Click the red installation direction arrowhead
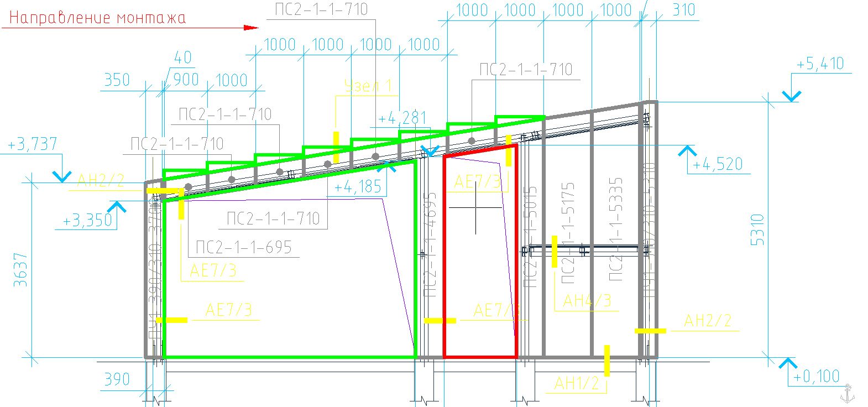The width and height of the screenshot is (868, 407). (x=252, y=27)
